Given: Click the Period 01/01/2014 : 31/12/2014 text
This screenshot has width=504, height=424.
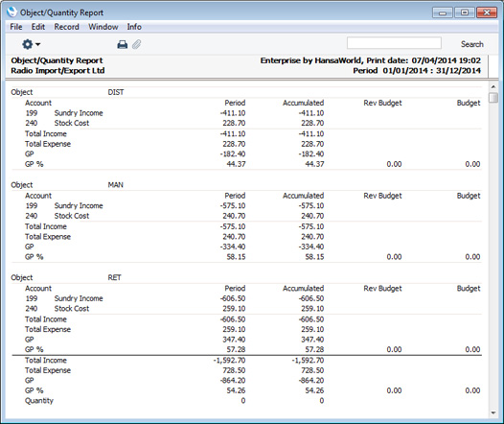Looking at the screenshot, I should pyautogui.click(x=417, y=70).
